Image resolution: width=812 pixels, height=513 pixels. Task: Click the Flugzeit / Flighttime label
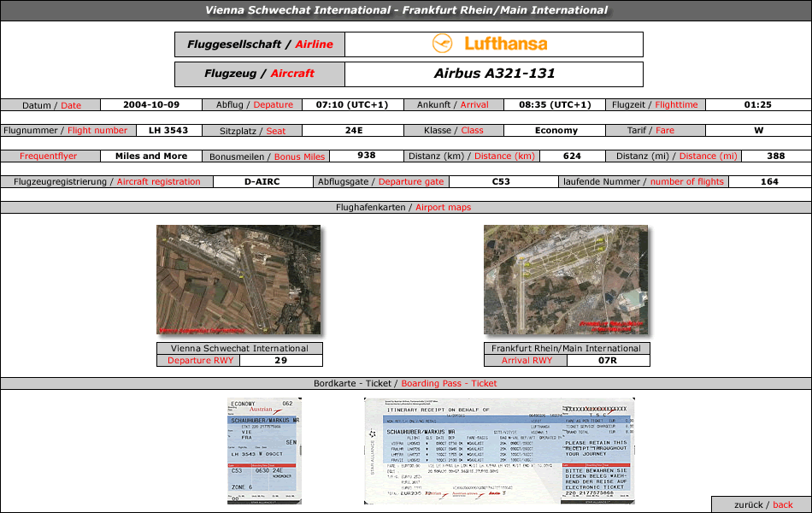656,104
